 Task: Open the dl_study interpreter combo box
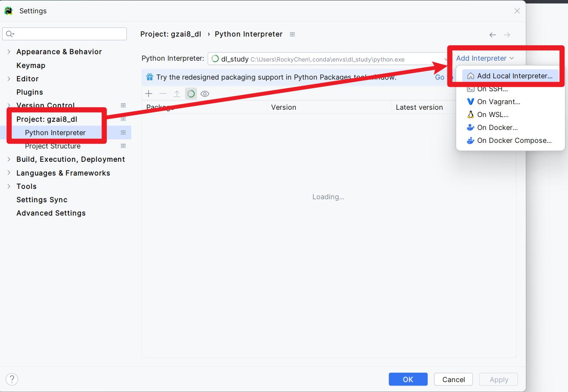[330, 59]
